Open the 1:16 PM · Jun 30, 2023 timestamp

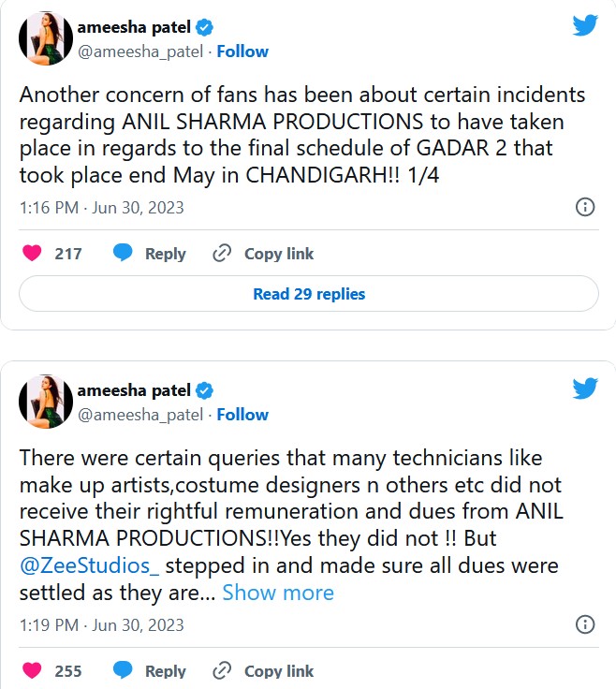coord(101,207)
